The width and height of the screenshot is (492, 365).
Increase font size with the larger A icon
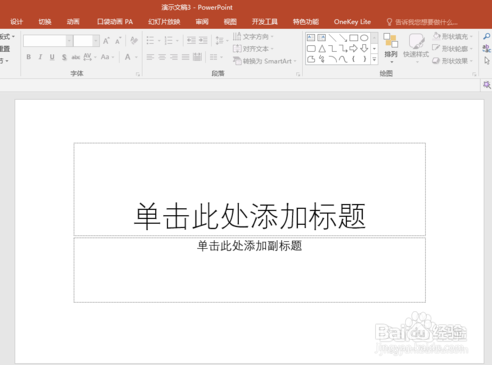point(106,41)
